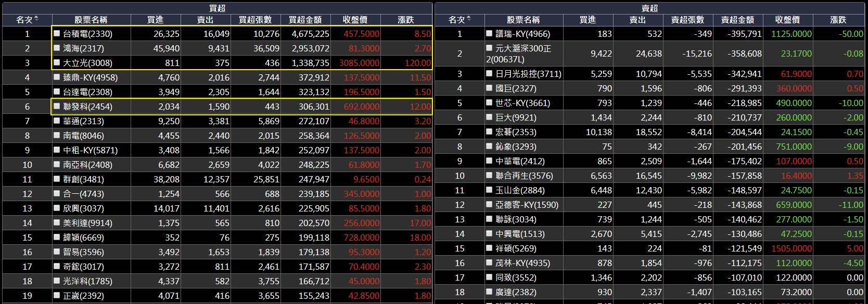868x304 pixels.
Task: Select checkbox beside 台達電(2308)
Action: coord(57,91)
